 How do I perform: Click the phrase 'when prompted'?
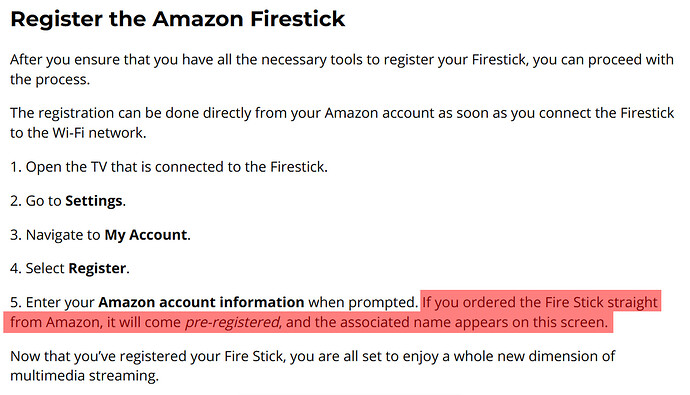tap(361, 302)
